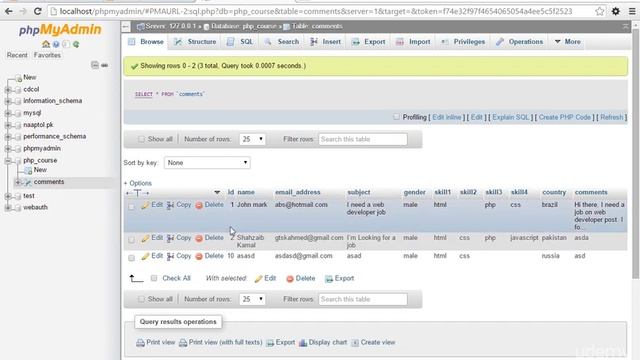Open the Favorites panel link
640x360 pixels.
pos(47,55)
